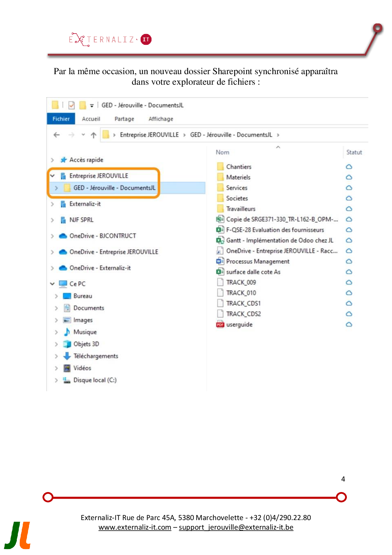392x555 pixels.
Task: Click the forward navigation arrow
Action: click(x=71, y=135)
